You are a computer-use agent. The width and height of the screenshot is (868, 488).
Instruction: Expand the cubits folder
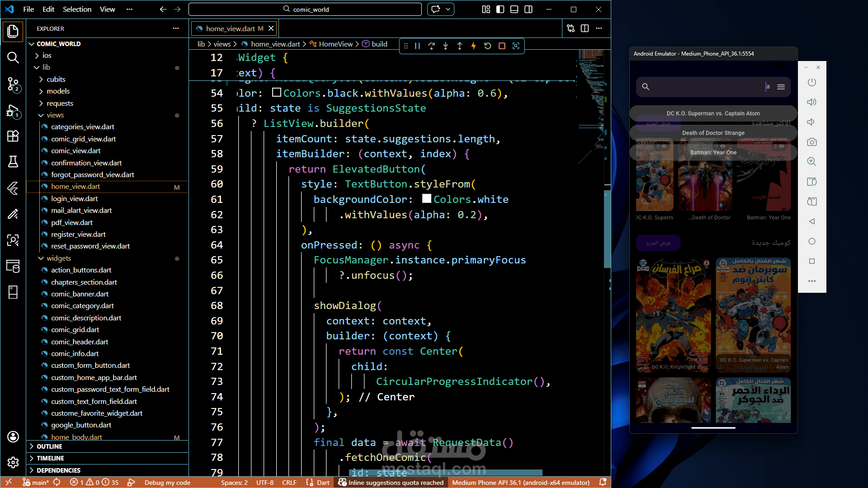(56, 80)
